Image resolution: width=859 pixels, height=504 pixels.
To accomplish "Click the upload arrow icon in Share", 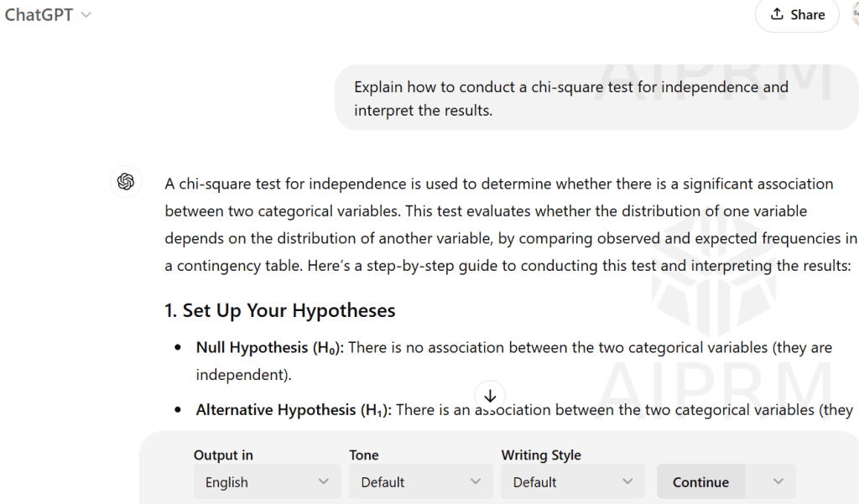I will pos(777,14).
